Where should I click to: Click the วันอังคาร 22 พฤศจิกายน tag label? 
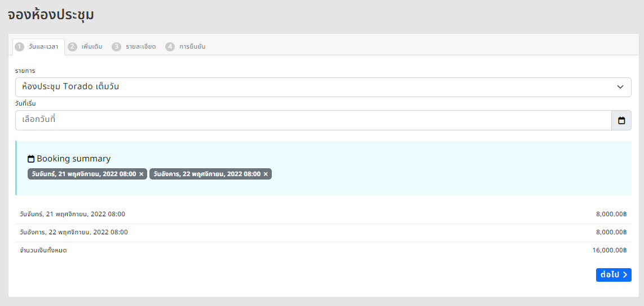click(x=207, y=174)
